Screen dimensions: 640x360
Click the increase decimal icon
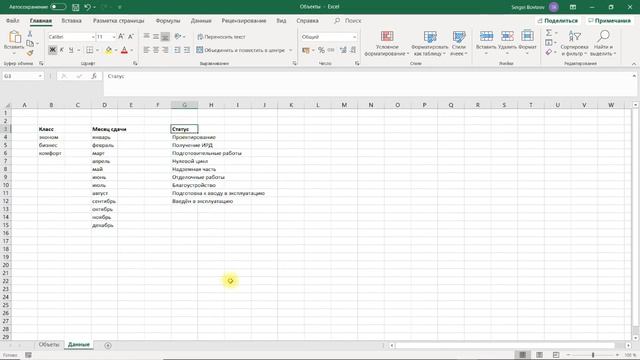tap(343, 50)
